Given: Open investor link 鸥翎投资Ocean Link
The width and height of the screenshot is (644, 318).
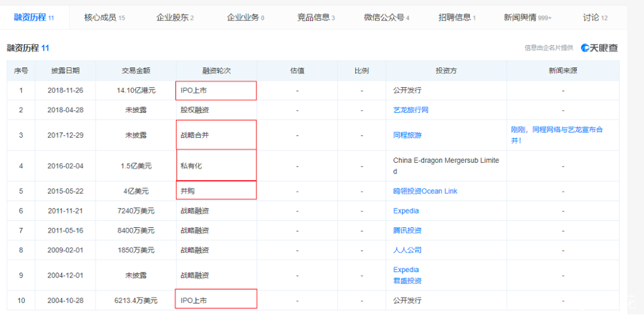Looking at the screenshot, I should pos(425,191).
